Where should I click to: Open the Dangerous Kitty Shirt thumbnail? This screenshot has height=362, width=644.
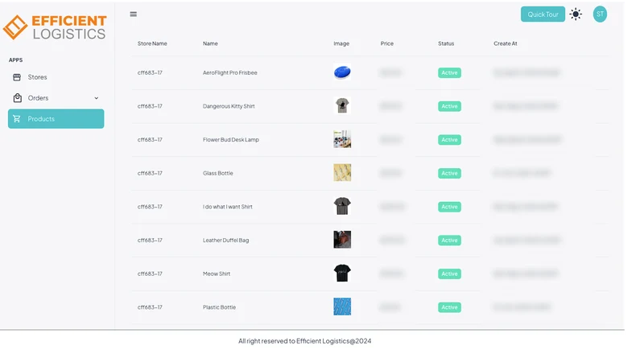(x=342, y=105)
